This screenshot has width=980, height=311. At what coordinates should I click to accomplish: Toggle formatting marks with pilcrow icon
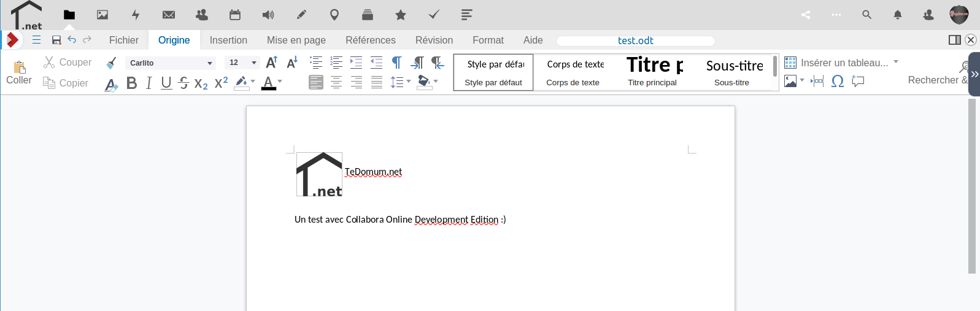point(397,63)
